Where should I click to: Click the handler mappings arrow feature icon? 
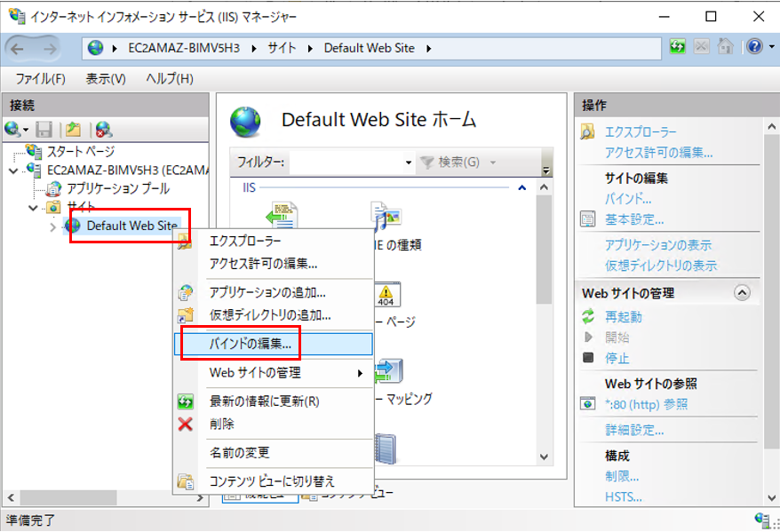point(388,371)
